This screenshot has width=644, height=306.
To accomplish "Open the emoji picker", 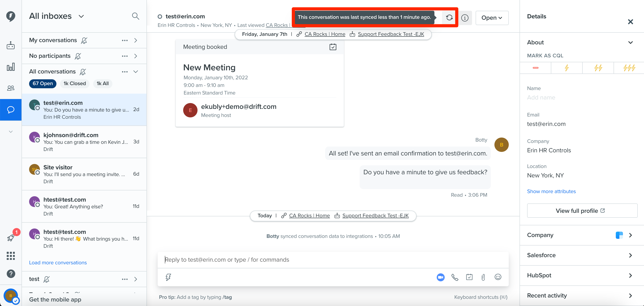I will click(498, 277).
